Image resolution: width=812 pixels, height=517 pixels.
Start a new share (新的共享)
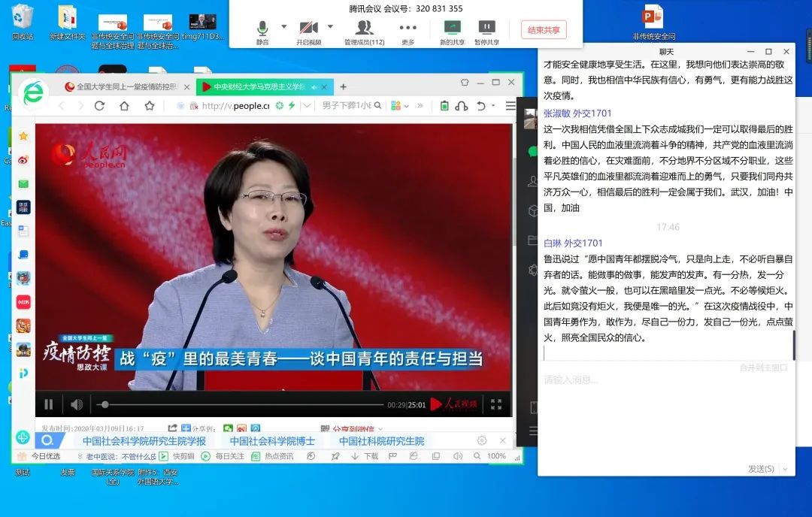pos(452,29)
